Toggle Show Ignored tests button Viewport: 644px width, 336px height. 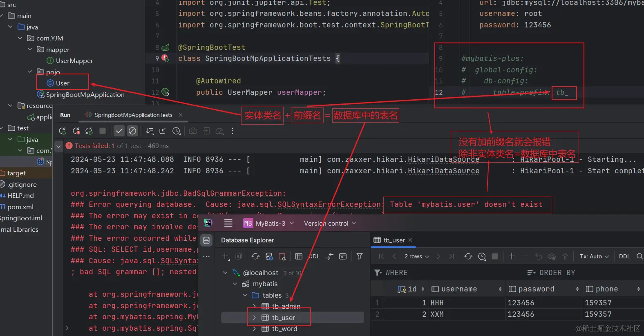coord(132,131)
